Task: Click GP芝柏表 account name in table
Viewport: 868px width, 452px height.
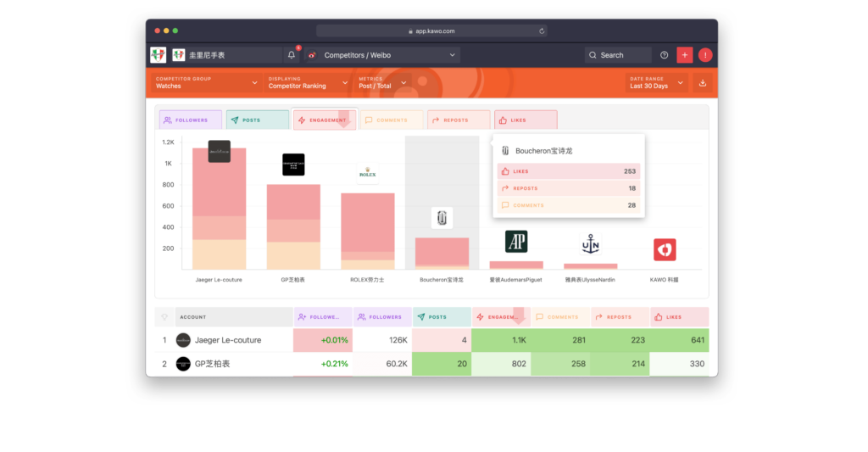Action: coord(213,364)
